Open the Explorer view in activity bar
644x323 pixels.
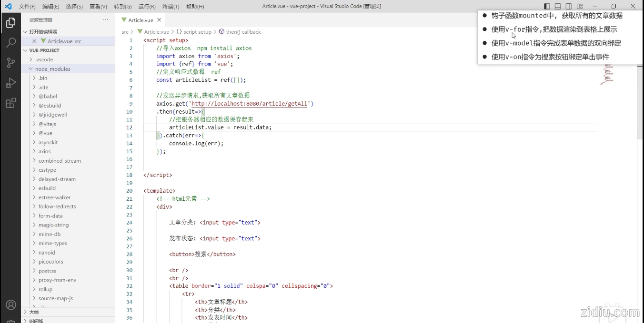(10, 22)
